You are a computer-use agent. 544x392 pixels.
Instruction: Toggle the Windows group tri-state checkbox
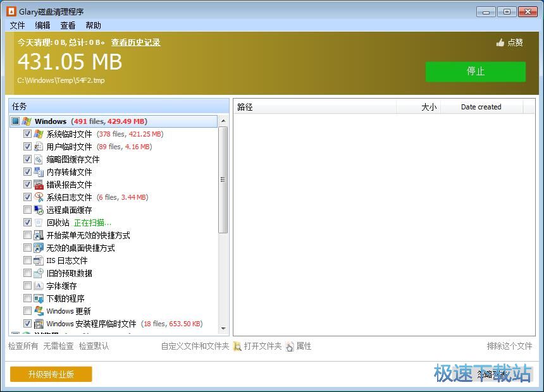click(x=16, y=121)
